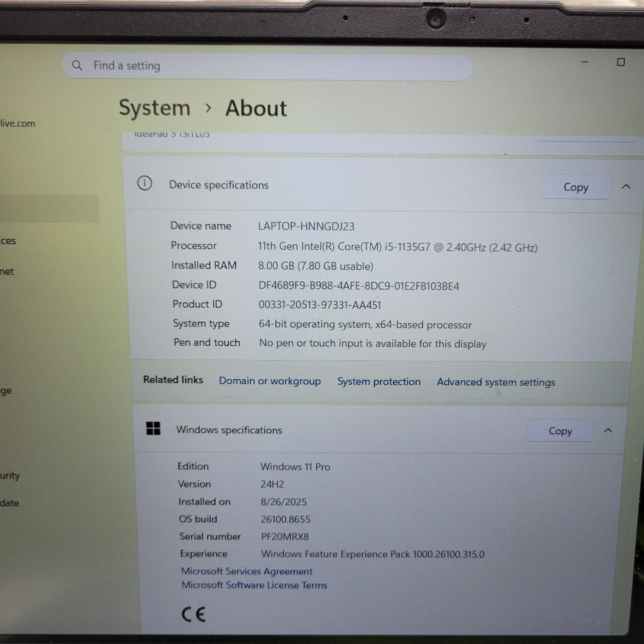Copy the Windows specifications
This screenshot has height=644, width=644.
560,431
